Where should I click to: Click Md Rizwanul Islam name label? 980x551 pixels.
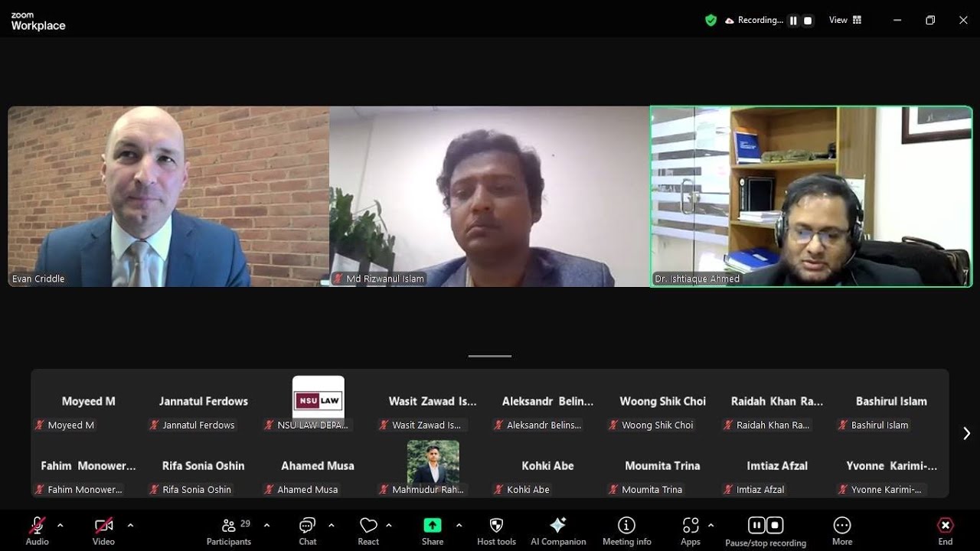tap(385, 279)
